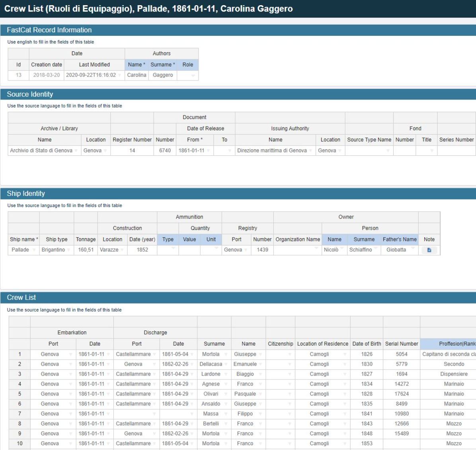Click name Pasquale in crew list
The width and height of the screenshot is (476, 450).
coord(245,394)
